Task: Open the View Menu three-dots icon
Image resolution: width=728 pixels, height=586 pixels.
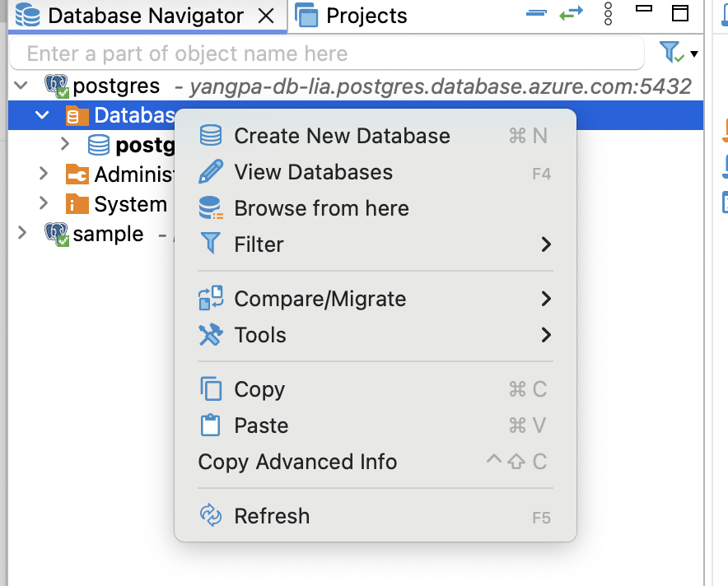Action: pyautogui.click(x=609, y=14)
